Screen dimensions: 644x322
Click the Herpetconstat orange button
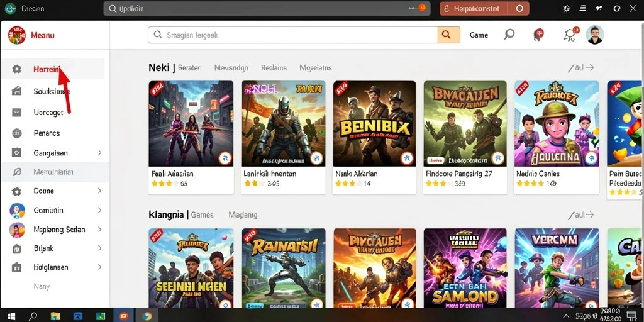click(473, 8)
